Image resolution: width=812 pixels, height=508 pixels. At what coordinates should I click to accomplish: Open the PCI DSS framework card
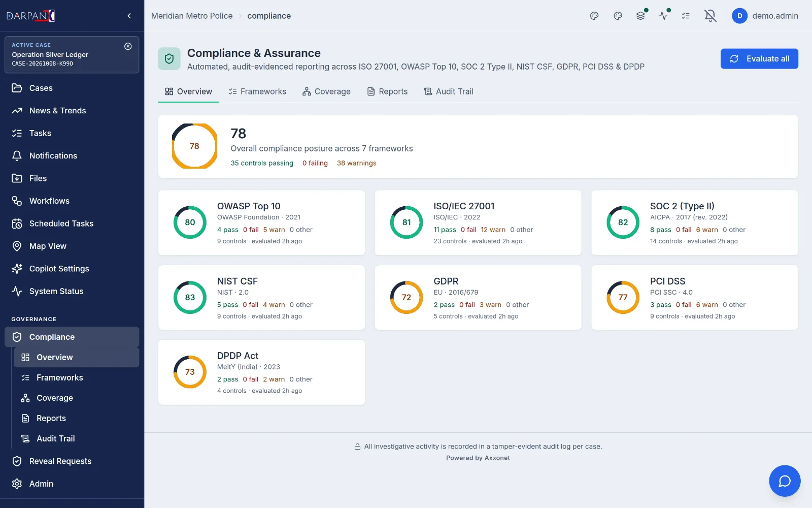(695, 298)
